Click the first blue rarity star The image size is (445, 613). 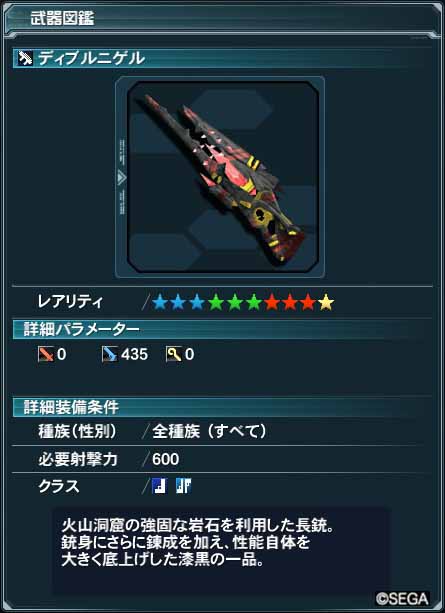point(160,302)
